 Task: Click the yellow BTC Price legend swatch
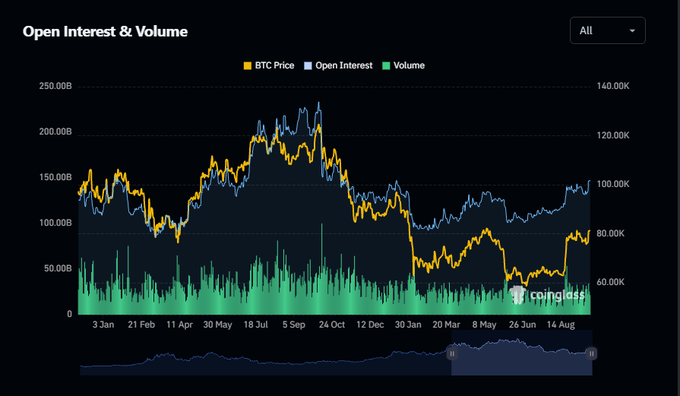247,66
